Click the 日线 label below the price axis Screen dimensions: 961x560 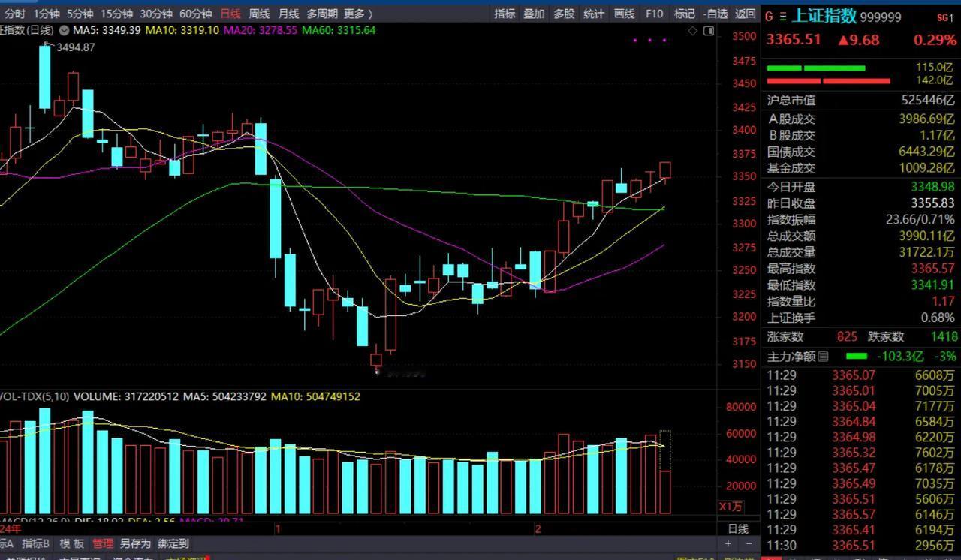(739, 528)
